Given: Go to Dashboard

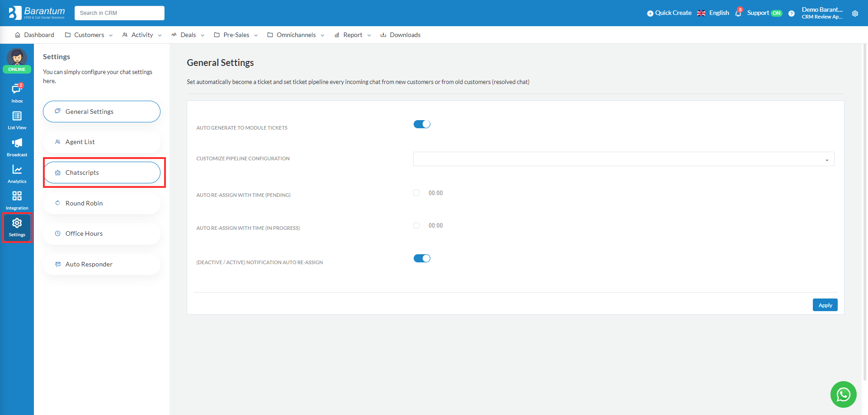Looking at the screenshot, I should 34,35.
